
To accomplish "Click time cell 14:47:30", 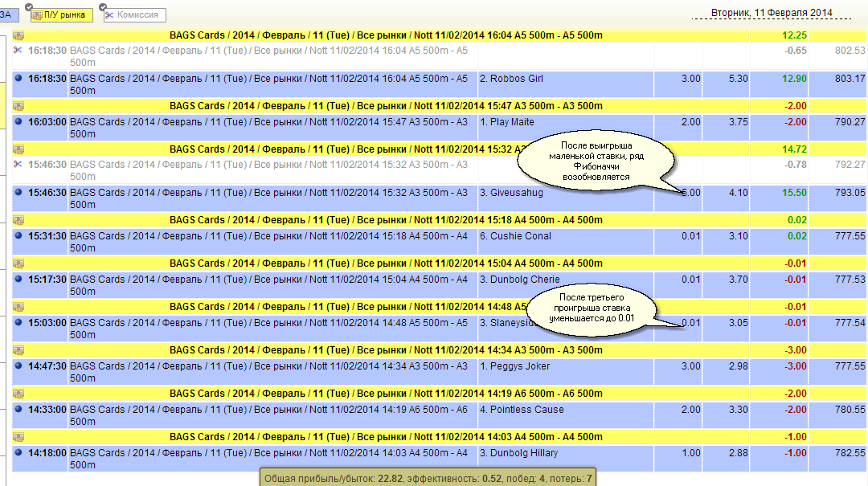I will pyautogui.click(x=47, y=366).
